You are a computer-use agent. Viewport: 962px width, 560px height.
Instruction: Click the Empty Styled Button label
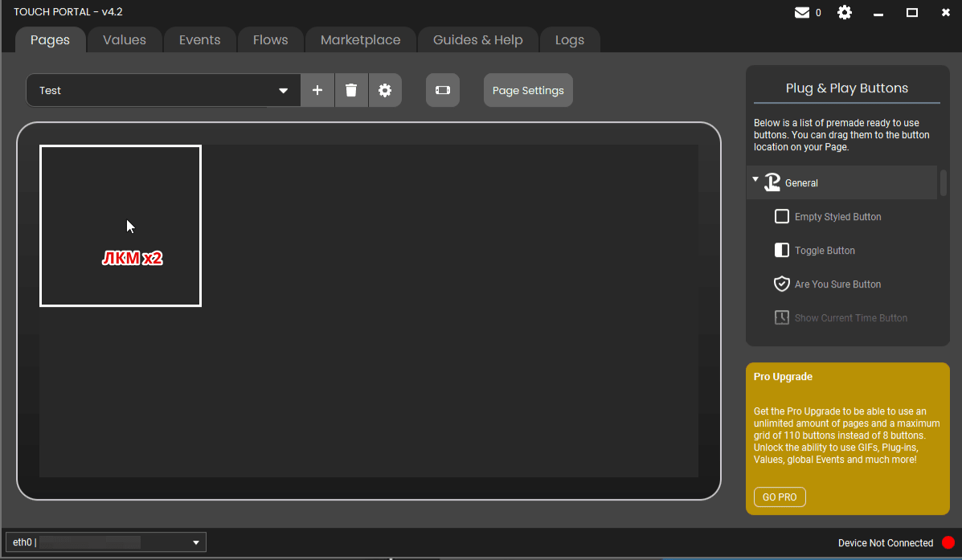point(838,216)
